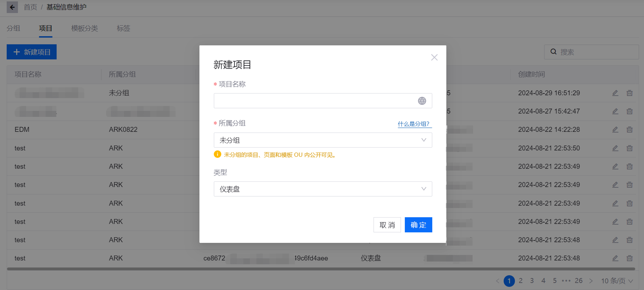Viewport: 644px width, 290px height.
Task: Go to page 3 in pagination
Action: [532, 281]
